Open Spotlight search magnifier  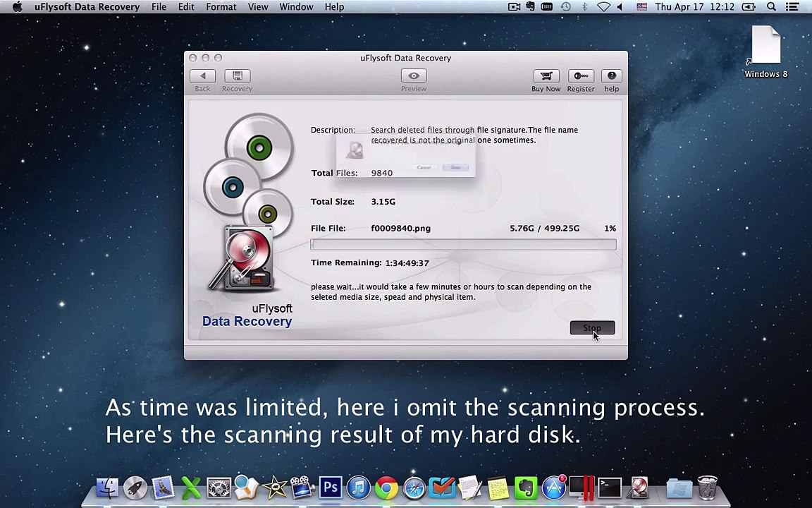point(772,7)
